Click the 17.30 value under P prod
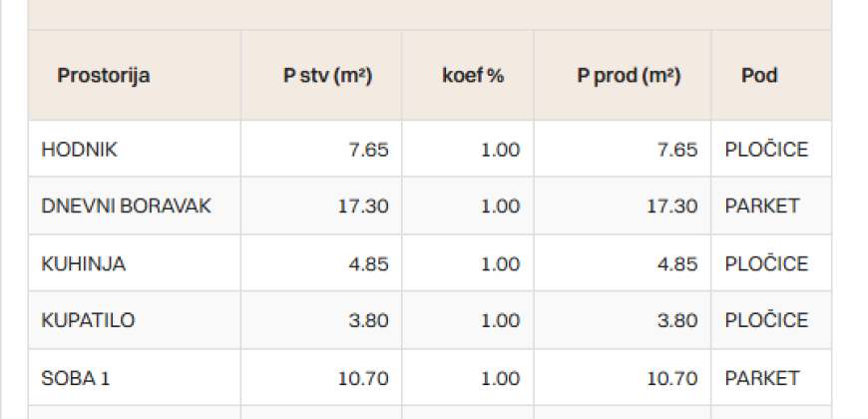Screen dimensions: 868x419 click(x=672, y=206)
